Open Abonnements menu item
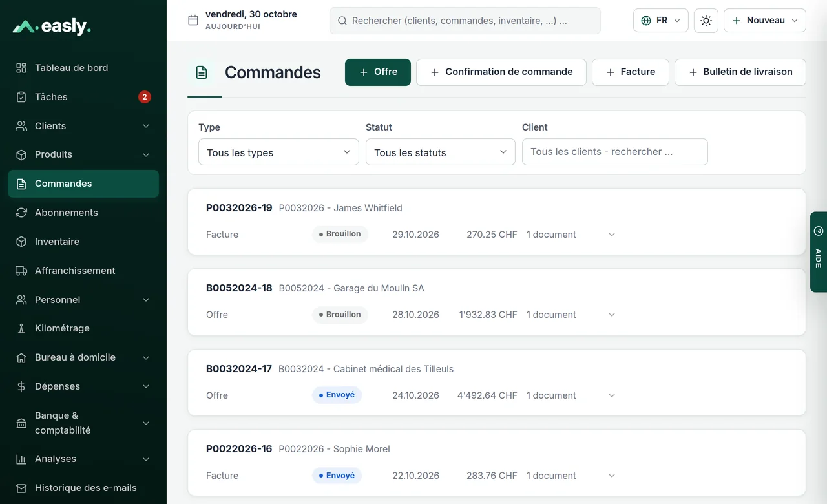This screenshot has height=504, width=827. tap(83, 213)
